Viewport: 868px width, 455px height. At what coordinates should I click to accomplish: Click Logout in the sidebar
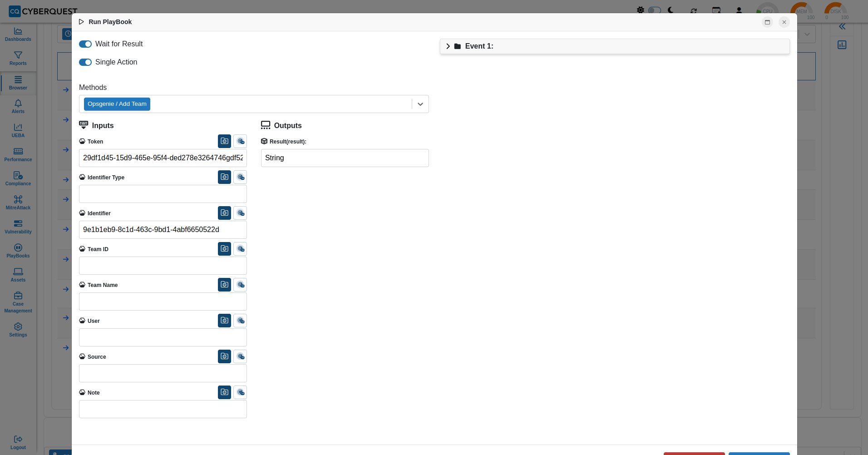point(18,443)
